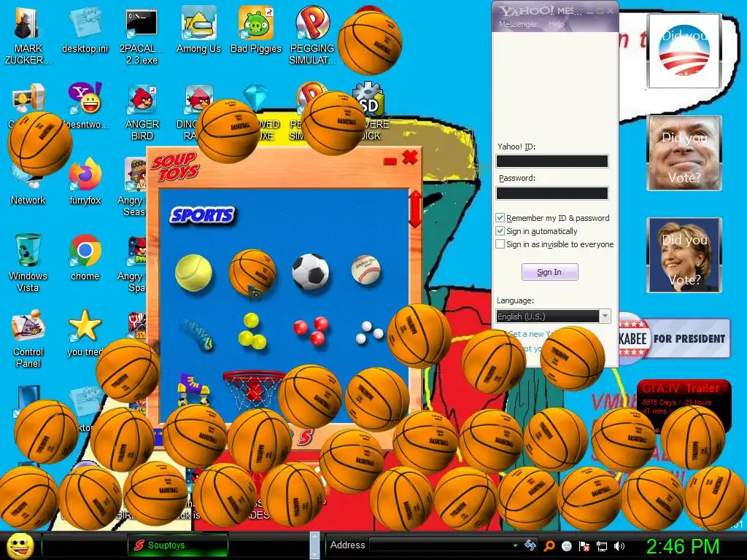
Task: Click the network connection tray icon
Action: click(602, 545)
